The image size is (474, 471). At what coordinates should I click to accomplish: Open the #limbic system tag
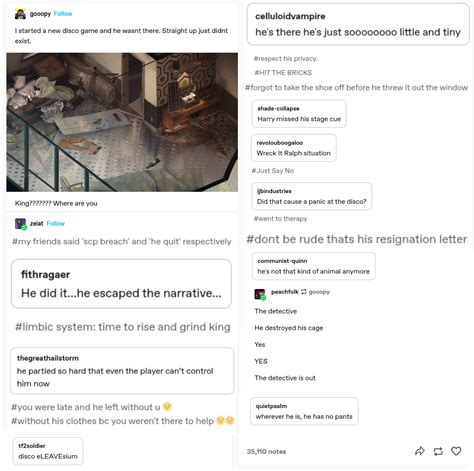coord(123,327)
